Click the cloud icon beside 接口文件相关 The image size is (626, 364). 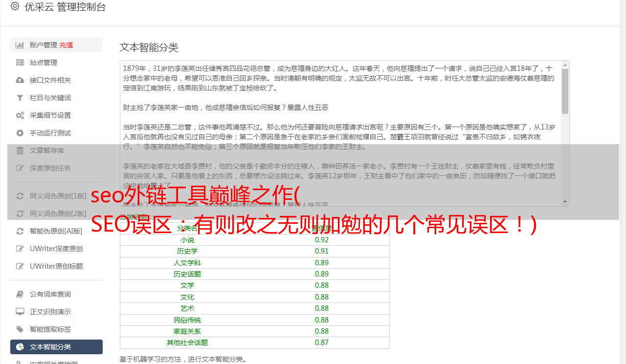(20, 80)
